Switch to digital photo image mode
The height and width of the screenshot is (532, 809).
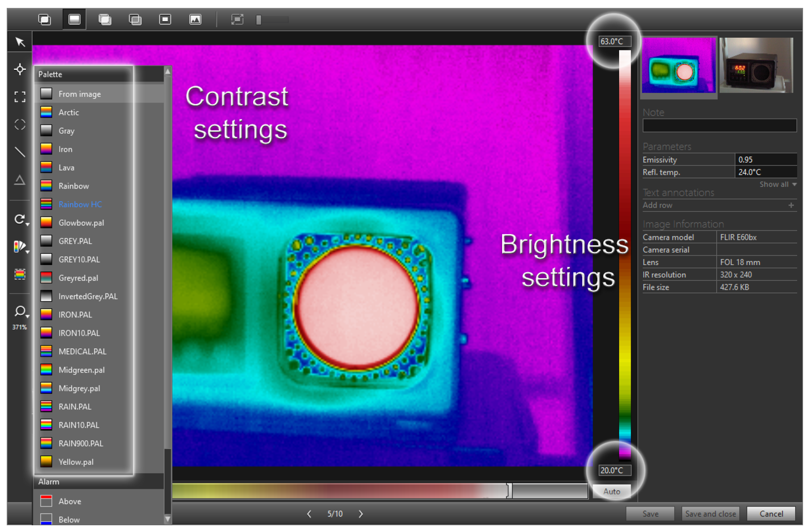pyautogui.click(x=195, y=19)
